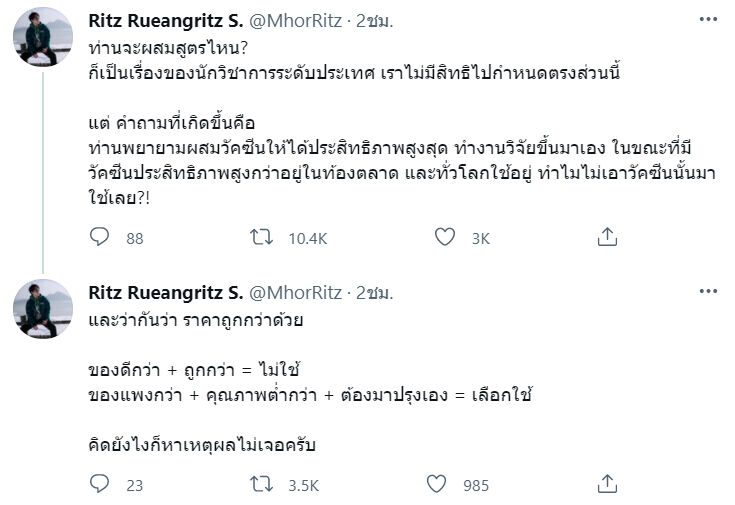
Task: Open more options on the first tweet
Action: tap(708, 21)
